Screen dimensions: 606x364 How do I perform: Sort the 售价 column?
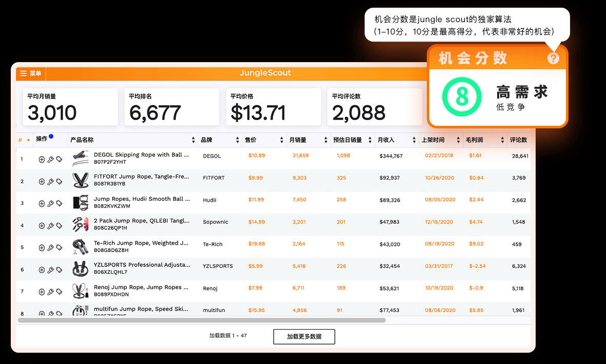tap(282, 140)
